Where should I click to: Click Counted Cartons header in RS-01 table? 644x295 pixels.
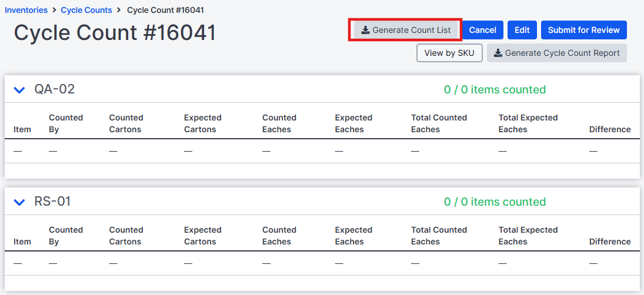[126, 236]
